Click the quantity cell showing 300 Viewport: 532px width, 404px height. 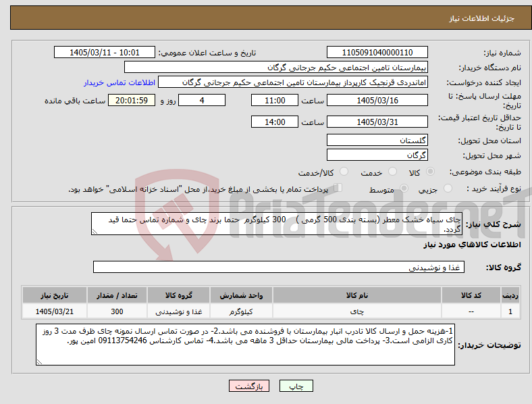coord(117,311)
